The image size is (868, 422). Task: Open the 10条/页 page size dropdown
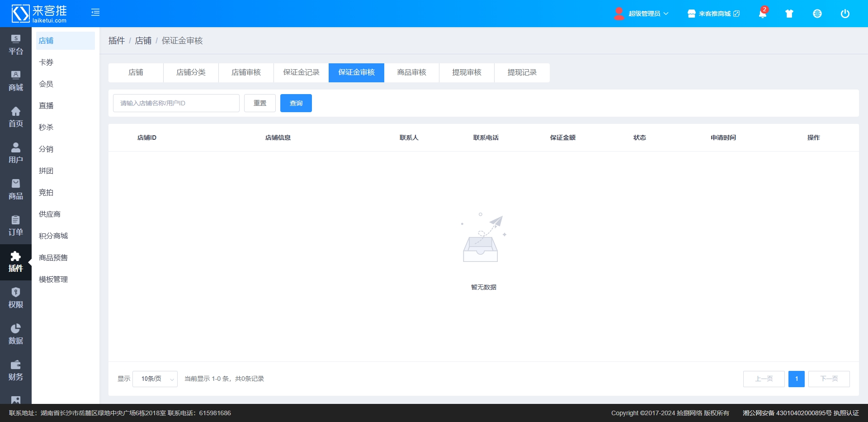click(155, 379)
